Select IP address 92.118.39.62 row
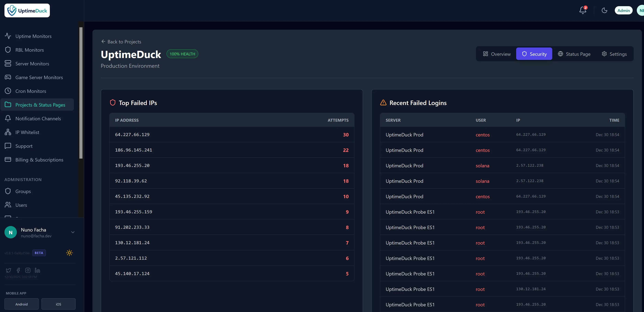The height and width of the screenshot is (312, 644). click(x=232, y=181)
